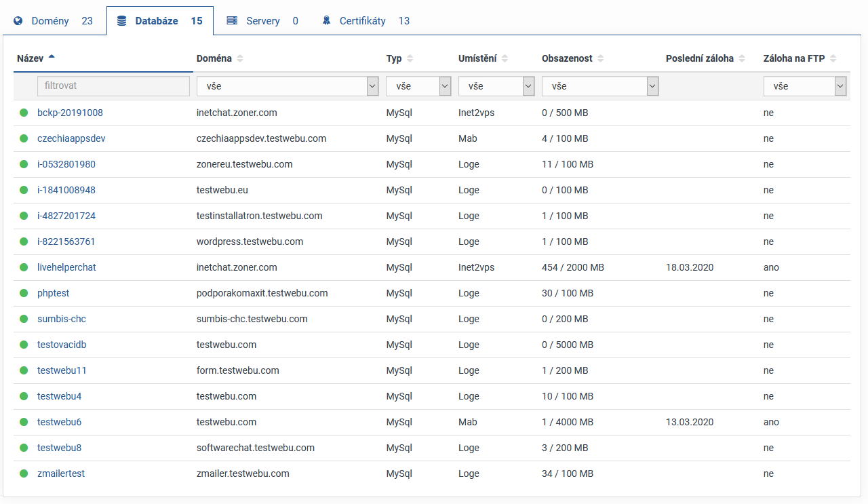Viewport: 868px width, 504px height.
Task: Toggle sorting on Záloha na FTP column
Action: coord(833,59)
